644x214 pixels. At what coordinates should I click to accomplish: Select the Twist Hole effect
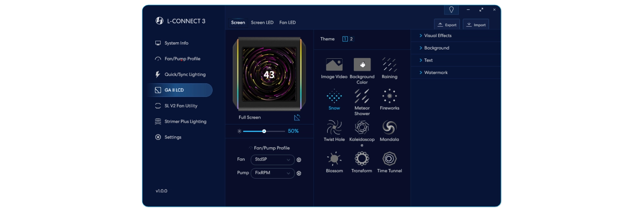tap(334, 128)
